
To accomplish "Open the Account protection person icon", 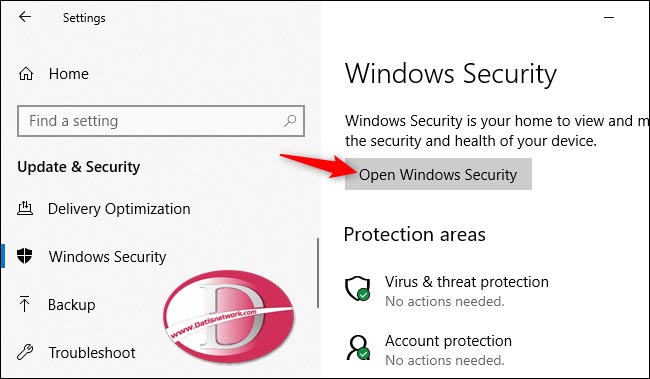I will click(x=358, y=347).
